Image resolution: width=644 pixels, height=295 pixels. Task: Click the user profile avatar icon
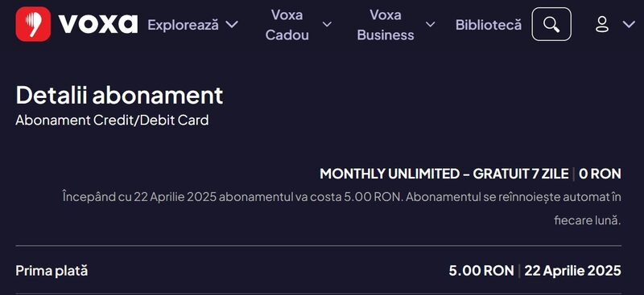[602, 24]
